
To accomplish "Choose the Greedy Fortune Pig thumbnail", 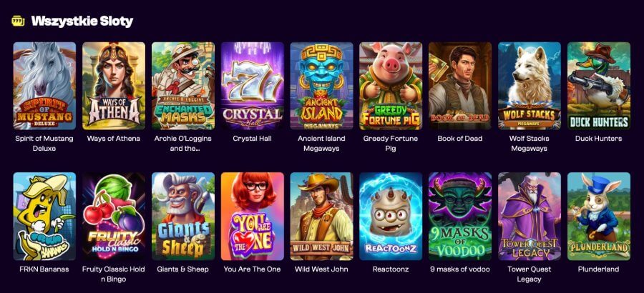I will pyautogui.click(x=391, y=86).
